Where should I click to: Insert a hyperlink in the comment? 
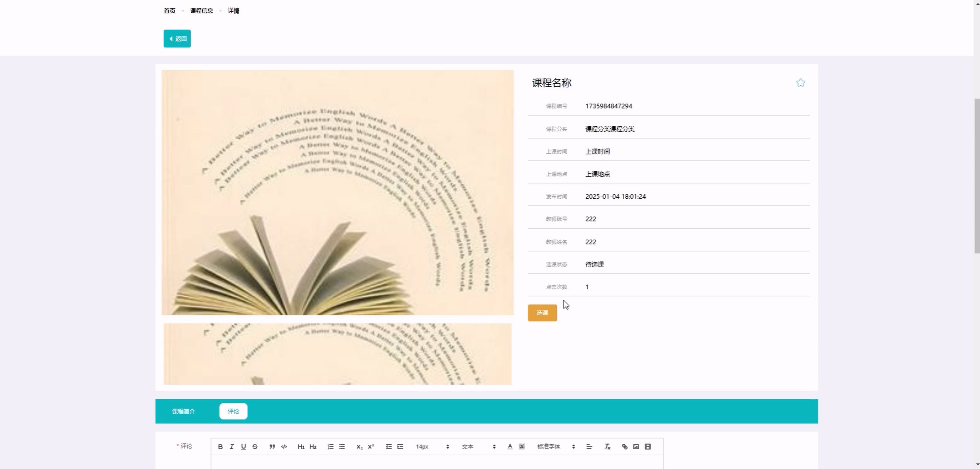pos(624,446)
